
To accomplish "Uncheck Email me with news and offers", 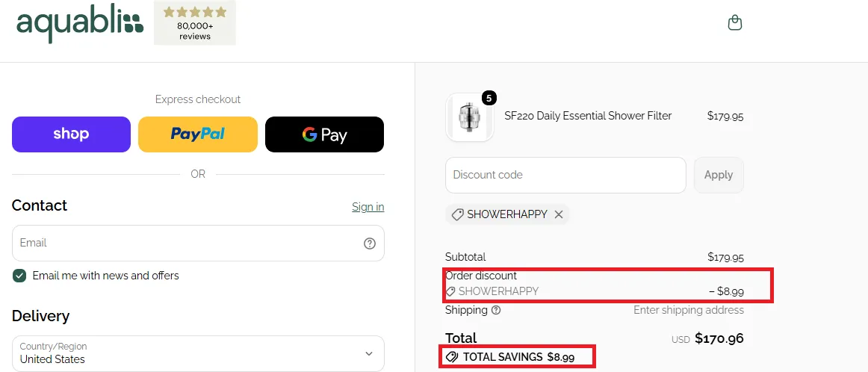I will coord(19,276).
